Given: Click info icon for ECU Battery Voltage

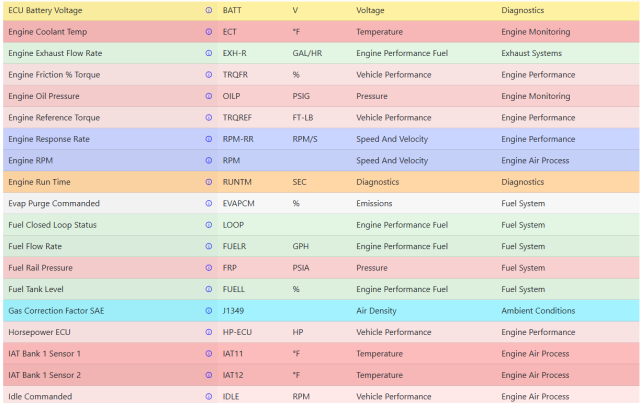Looking at the screenshot, I should point(209,10).
